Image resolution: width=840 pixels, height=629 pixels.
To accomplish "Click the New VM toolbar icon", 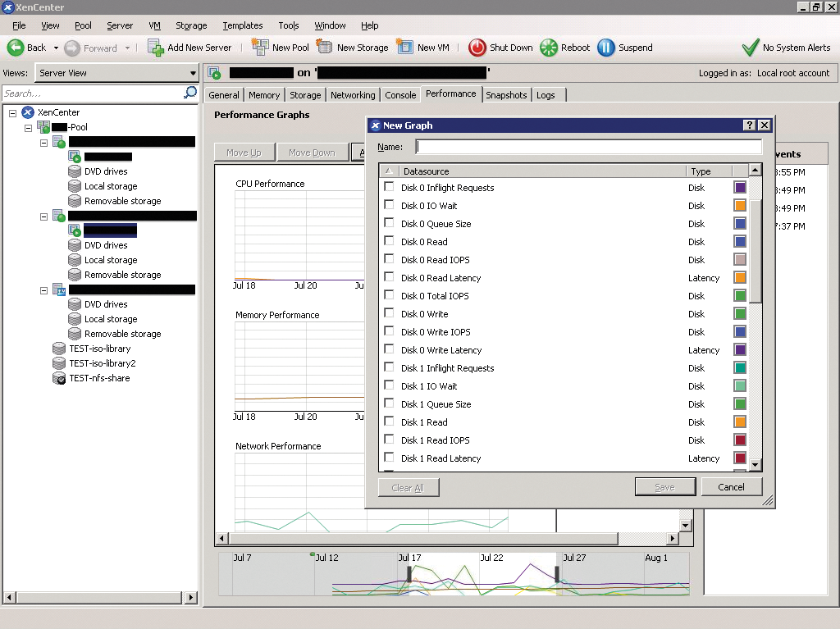I will tap(404, 47).
